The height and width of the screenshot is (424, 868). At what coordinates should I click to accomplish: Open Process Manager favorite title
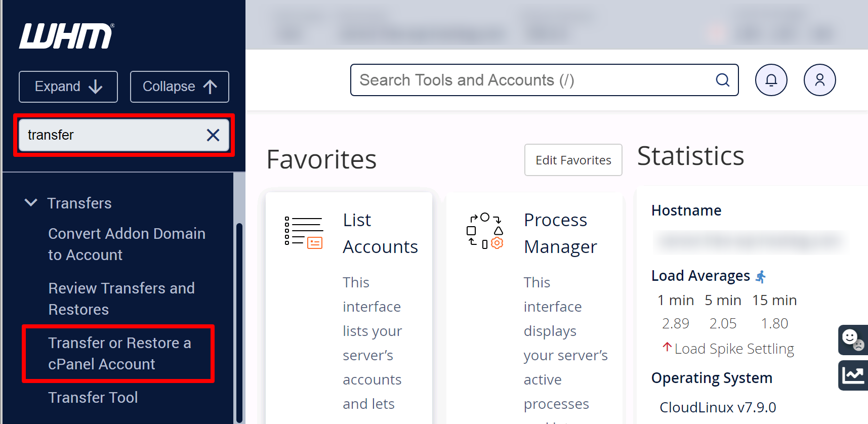(x=560, y=233)
